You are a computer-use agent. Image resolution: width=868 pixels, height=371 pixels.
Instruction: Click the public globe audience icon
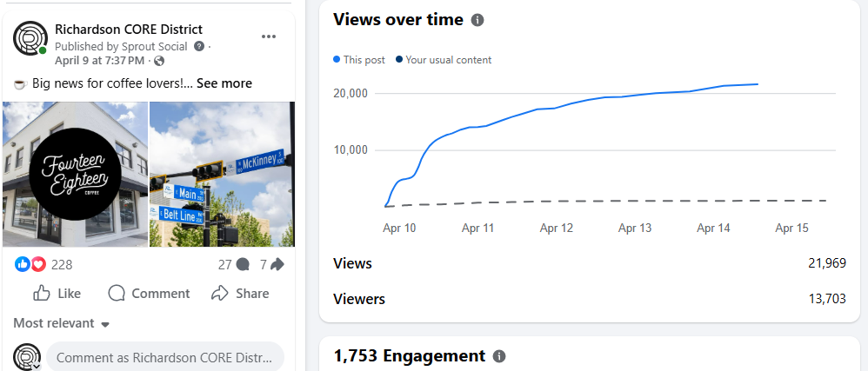(159, 60)
